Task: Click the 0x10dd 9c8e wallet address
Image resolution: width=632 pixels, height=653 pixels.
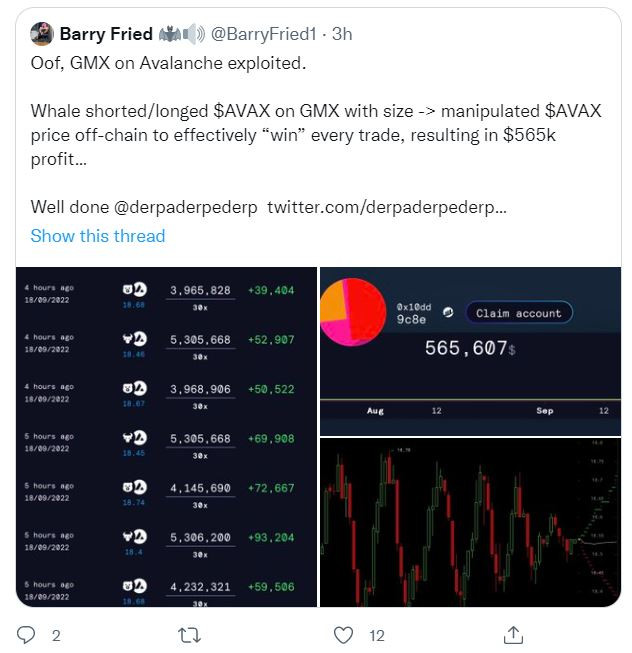Action: 411,313
